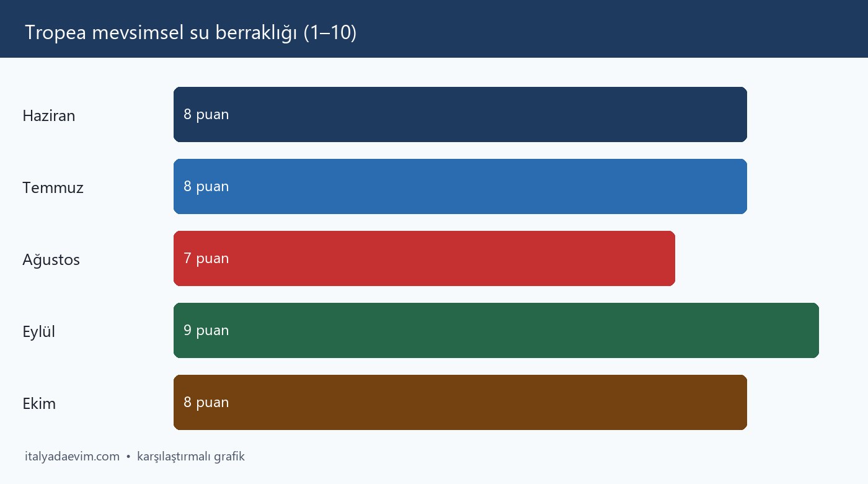Click the '(1–10)' scale in the header
868x484 pixels.
tap(330, 33)
